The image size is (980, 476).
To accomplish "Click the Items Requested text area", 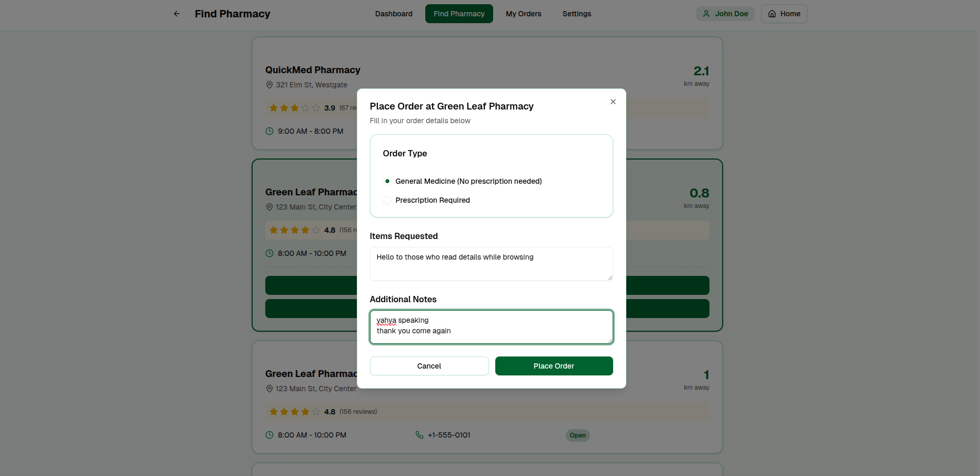I will click(491, 263).
